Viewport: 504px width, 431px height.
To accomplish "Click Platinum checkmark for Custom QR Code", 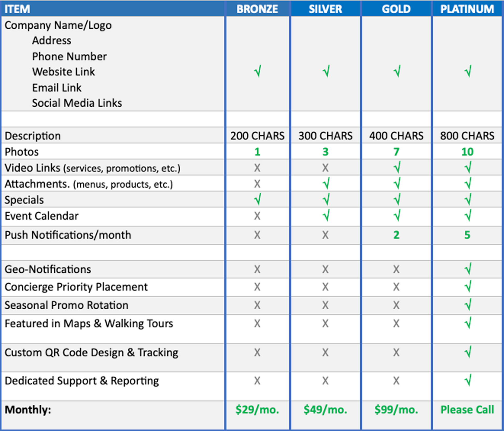I will point(468,352).
